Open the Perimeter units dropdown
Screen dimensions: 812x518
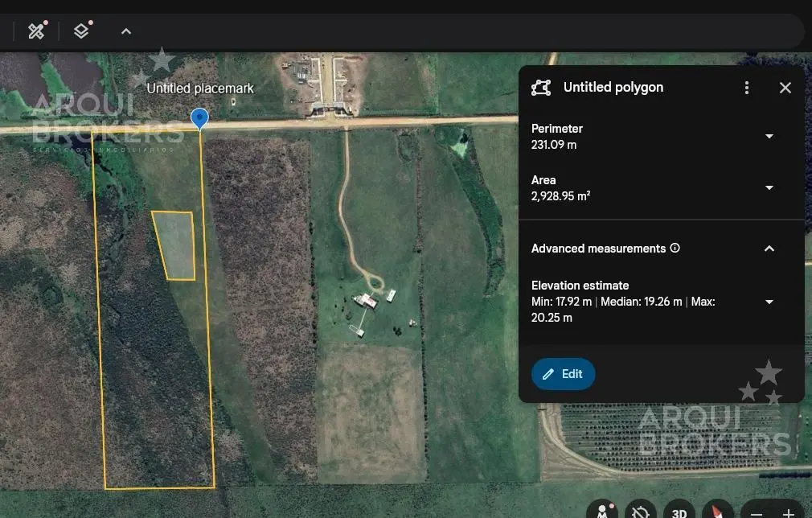click(x=769, y=137)
